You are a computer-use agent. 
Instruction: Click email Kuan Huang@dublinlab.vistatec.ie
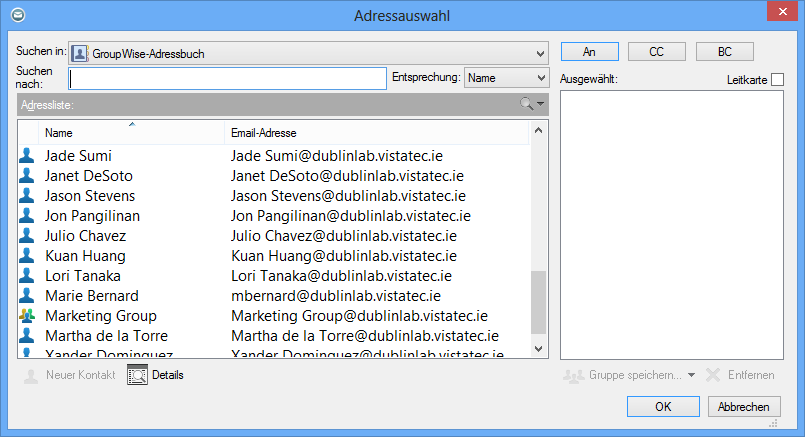pyautogui.click(x=344, y=256)
